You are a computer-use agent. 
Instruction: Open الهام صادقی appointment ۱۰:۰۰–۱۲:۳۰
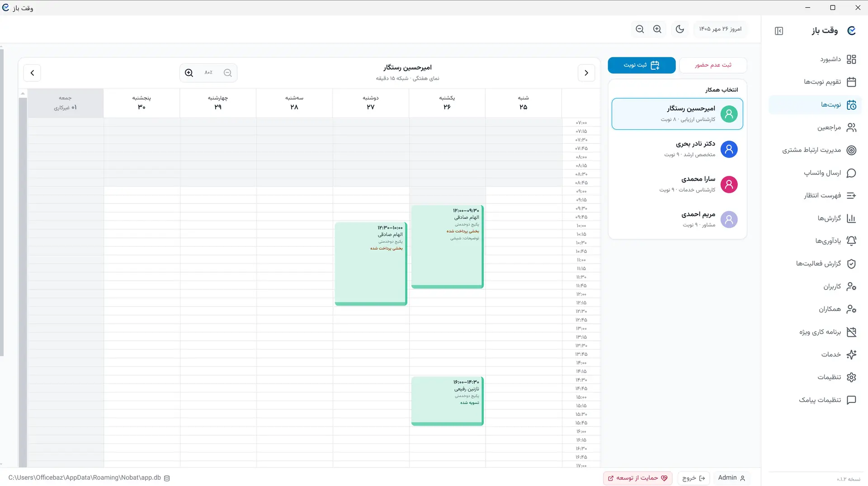pyautogui.click(x=371, y=264)
